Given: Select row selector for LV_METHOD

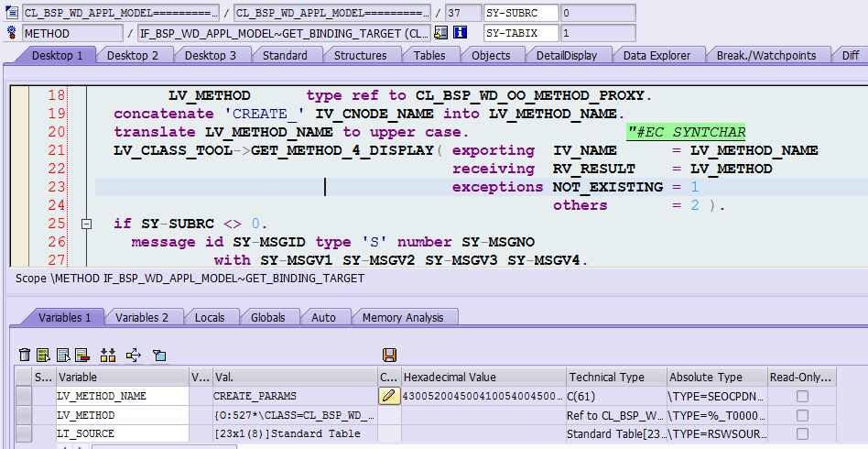Looking at the screenshot, I should coord(23,415).
